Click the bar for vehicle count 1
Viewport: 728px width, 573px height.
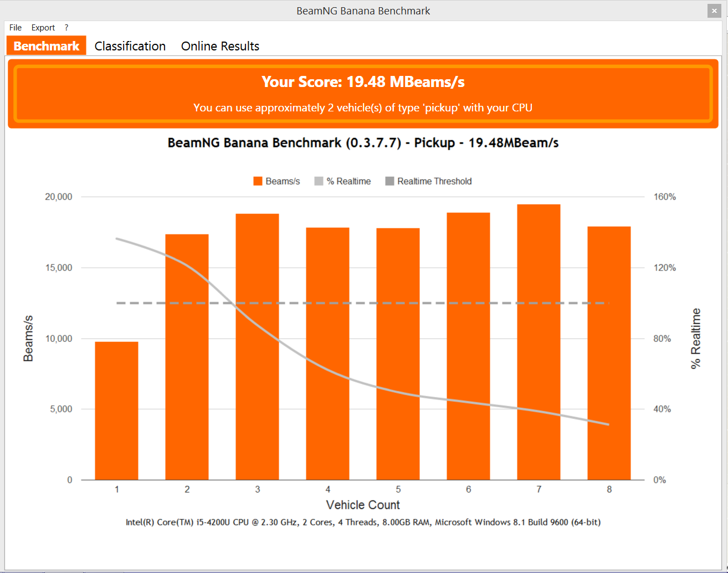coord(116,411)
